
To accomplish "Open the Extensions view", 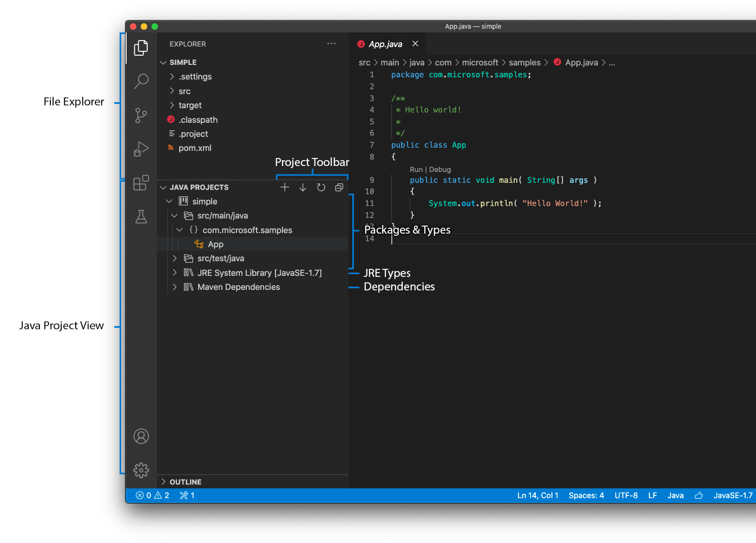I will [141, 183].
